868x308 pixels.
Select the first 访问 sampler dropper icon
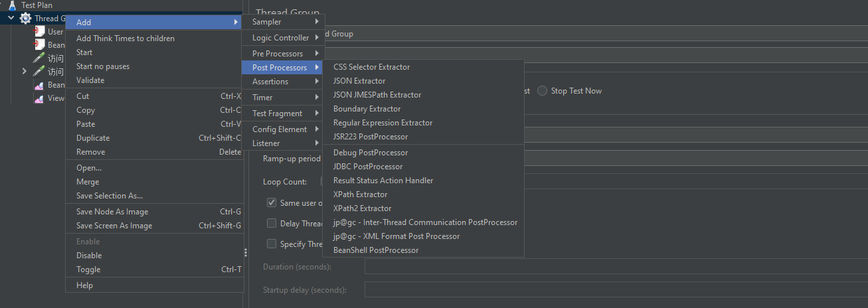point(39,58)
